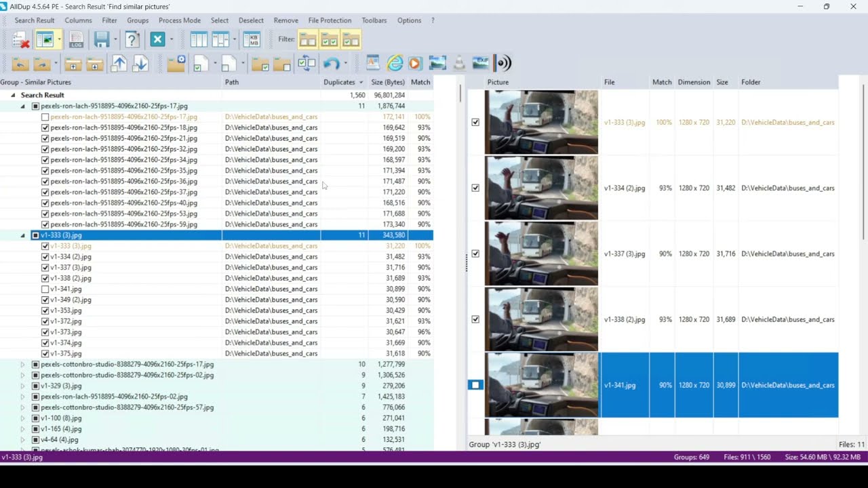Collapse the pexels-ron-lach 25fps-17.jpg group
Image resolution: width=868 pixels, height=488 pixels.
point(22,106)
